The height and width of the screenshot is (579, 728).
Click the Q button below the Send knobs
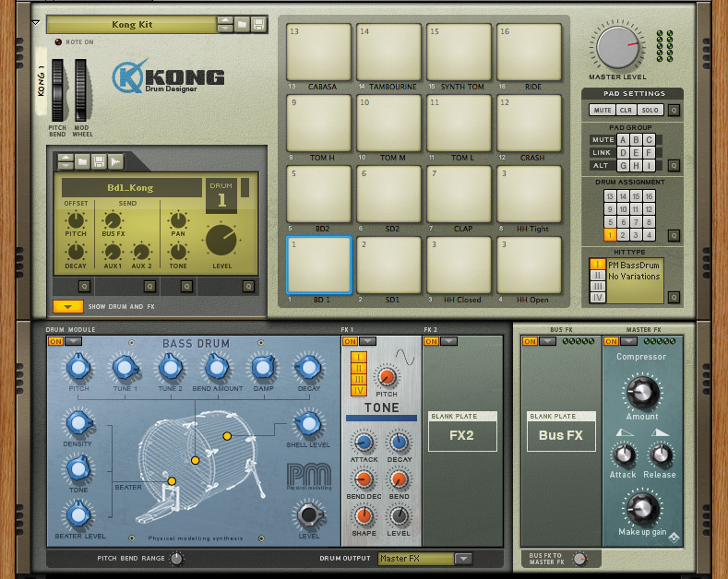point(149,286)
